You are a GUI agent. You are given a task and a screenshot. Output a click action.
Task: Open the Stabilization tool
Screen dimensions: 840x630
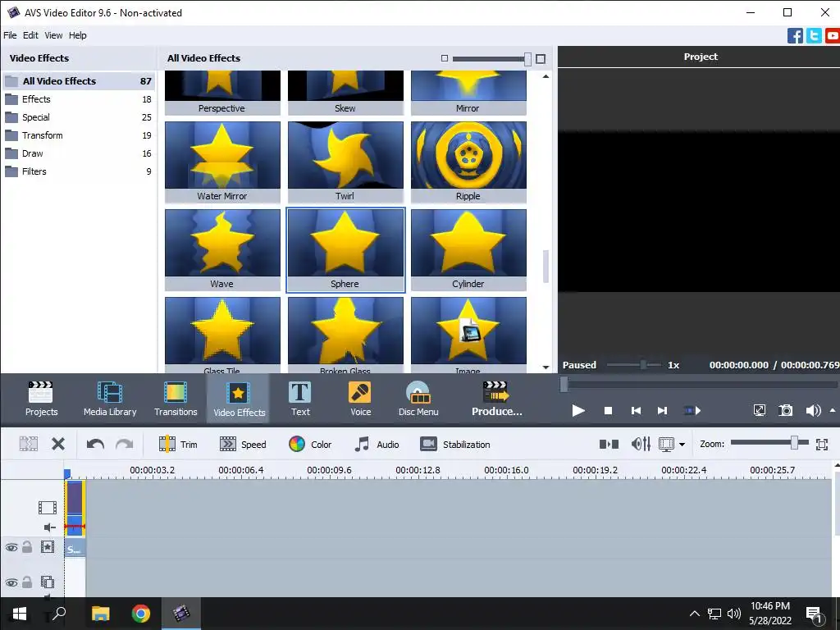(x=455, y=444)
